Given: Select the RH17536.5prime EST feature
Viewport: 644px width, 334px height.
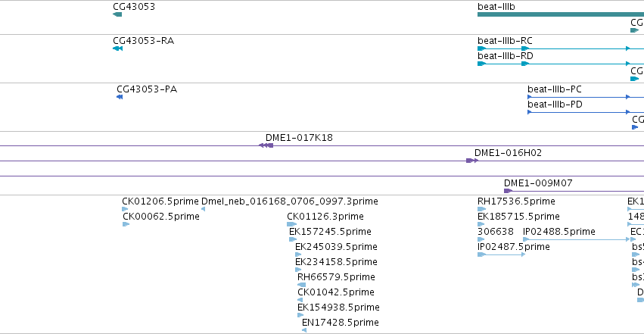Looking at the screenshot, I should [x=482, y=210].
